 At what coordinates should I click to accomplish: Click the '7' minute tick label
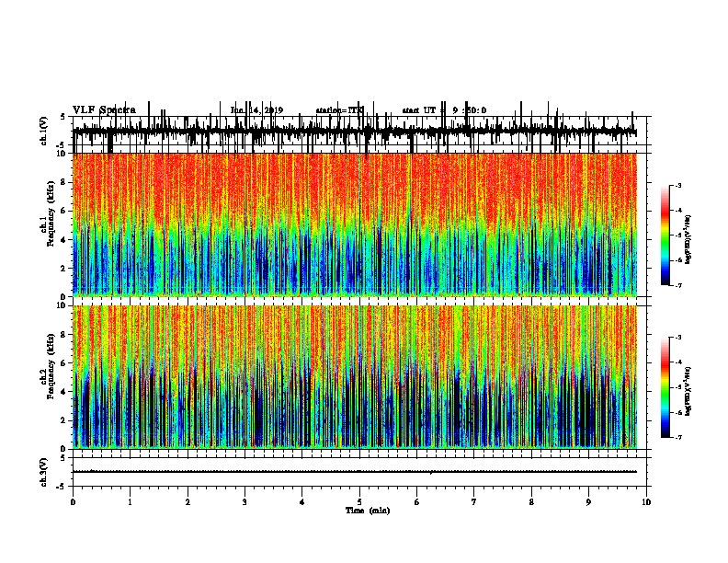pyautogui.click(x=474, y=502)
